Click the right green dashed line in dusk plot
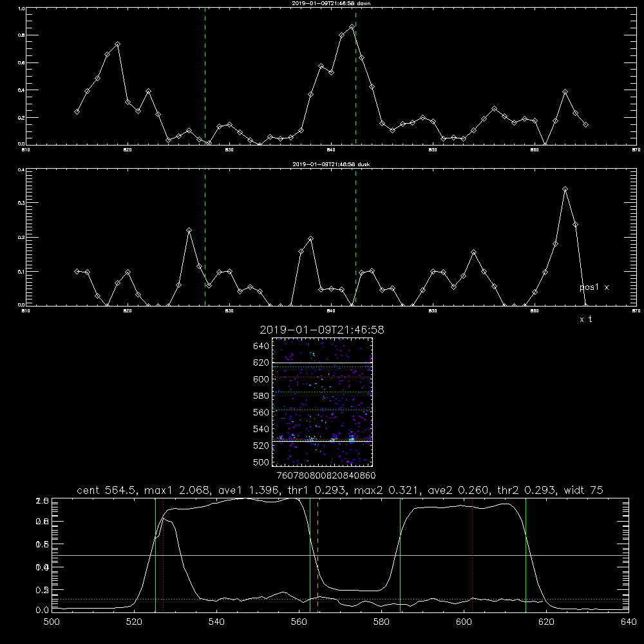 click(x=355, y=237)
